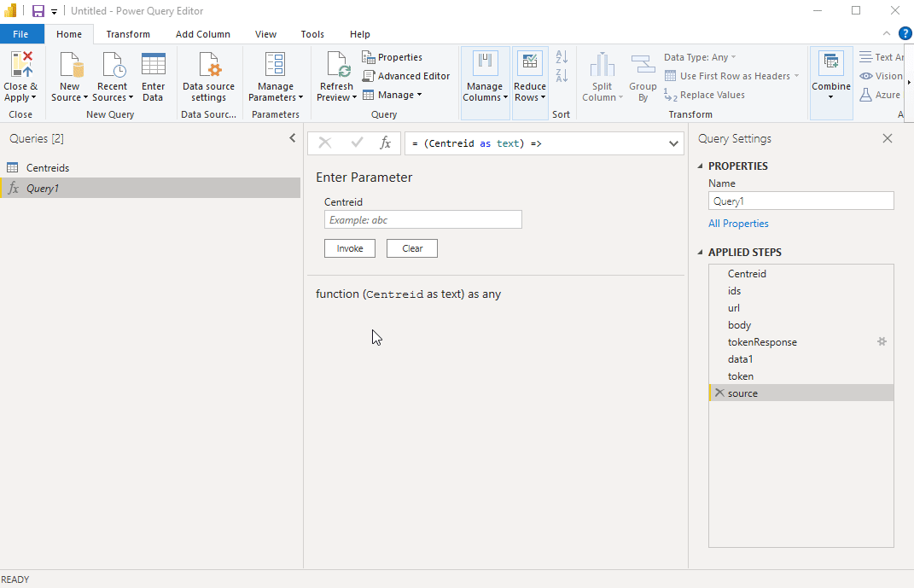The width and height of the screenshot is (914, 588).
Task: Click Replace Values
Action: click(x=705, y=95)
